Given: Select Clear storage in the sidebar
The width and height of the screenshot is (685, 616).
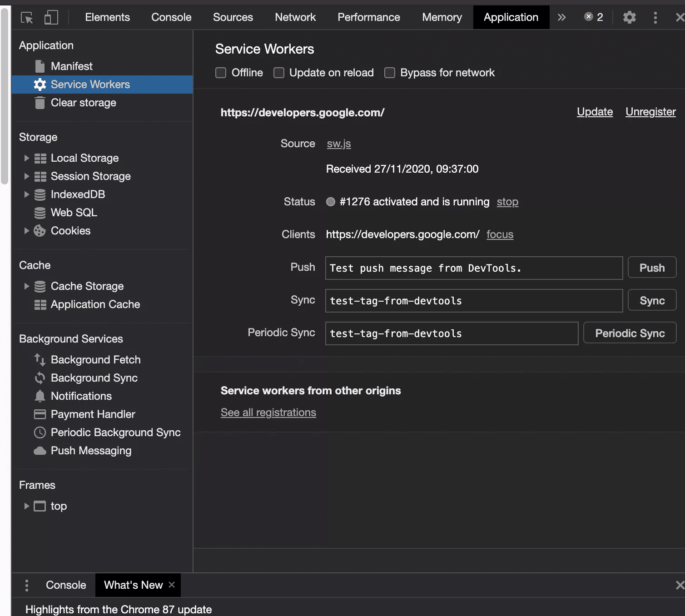Looking at the screenshot, I should [102, 103].
